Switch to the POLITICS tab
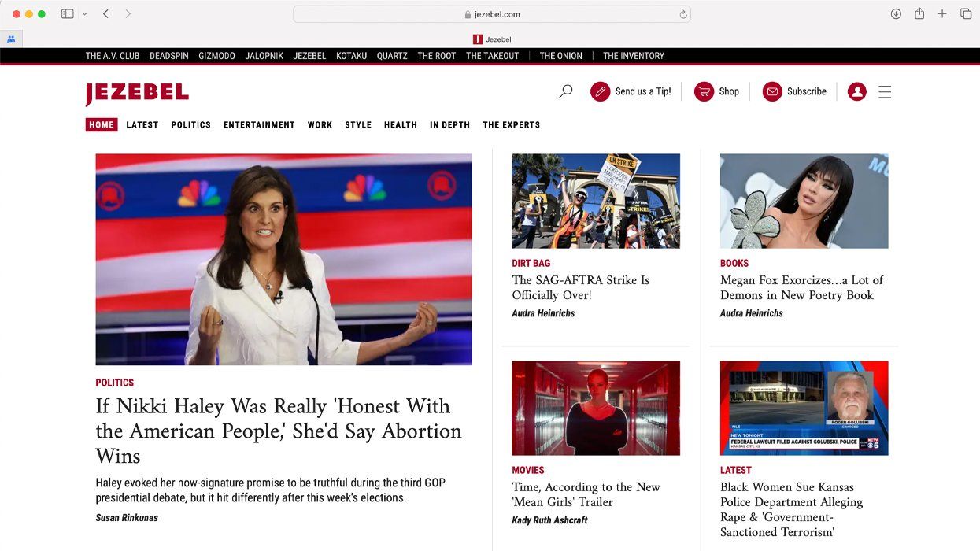This screenshot has width=980, height=551. click(190, 124)
